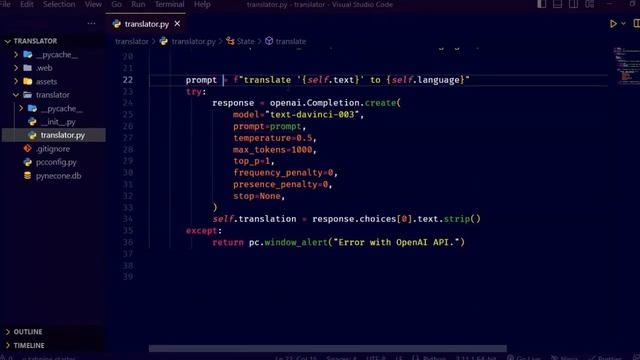The image size is (640, 360).
Task: Open the Go menu
Action: point(116,4)
